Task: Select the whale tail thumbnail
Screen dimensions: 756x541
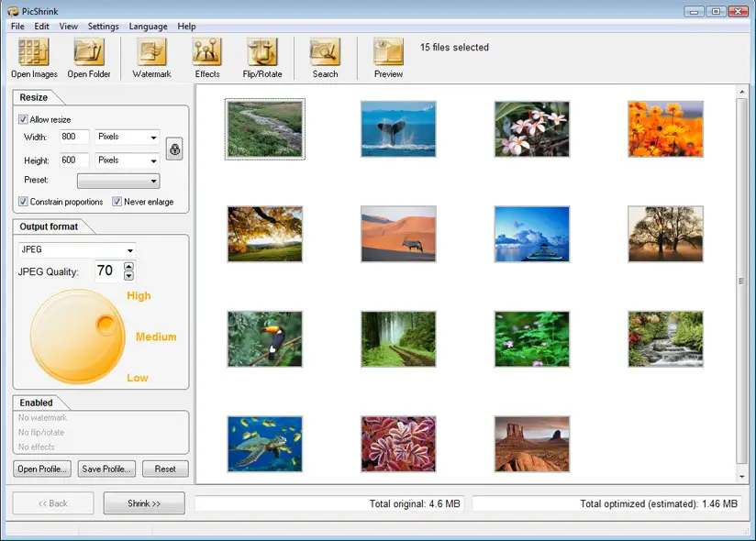Action: click(x=398, y=129)
